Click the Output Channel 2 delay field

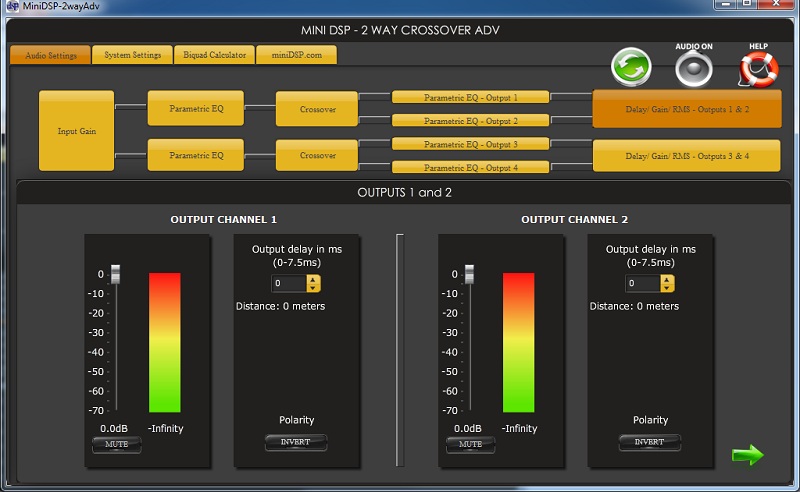click(643, 283)
